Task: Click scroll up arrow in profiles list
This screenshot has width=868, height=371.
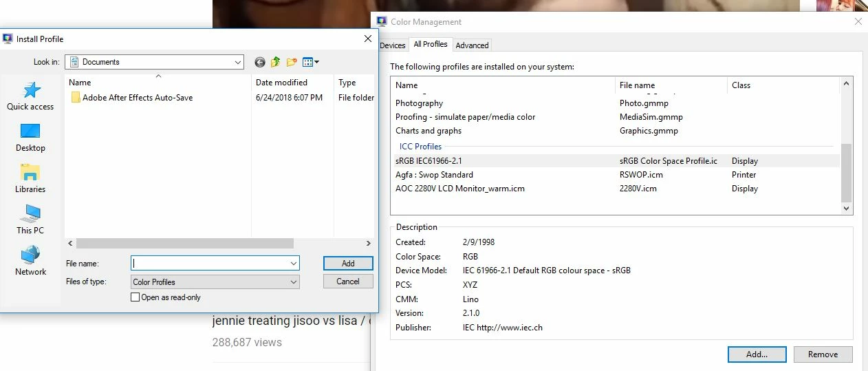Action: (846, 83)
